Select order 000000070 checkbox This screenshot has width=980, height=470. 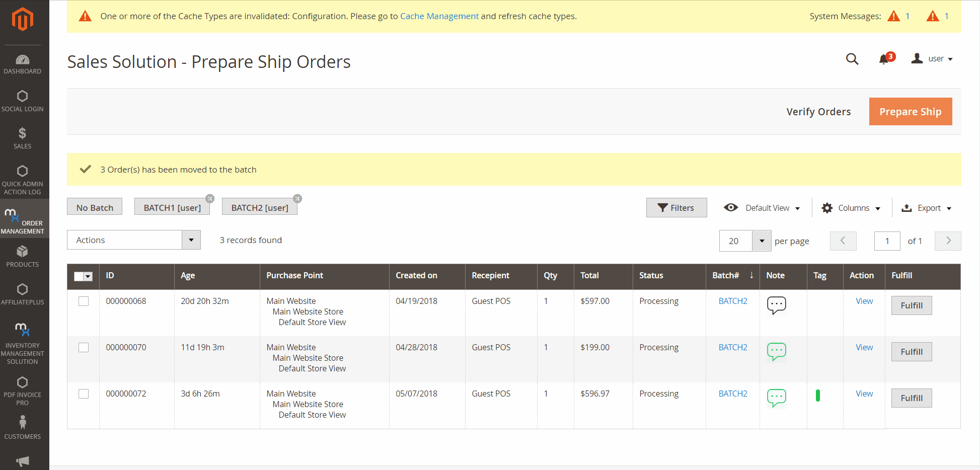(84, 347)
